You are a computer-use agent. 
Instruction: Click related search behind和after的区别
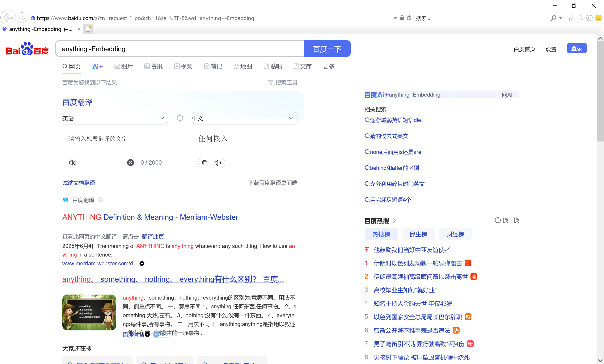392,168
